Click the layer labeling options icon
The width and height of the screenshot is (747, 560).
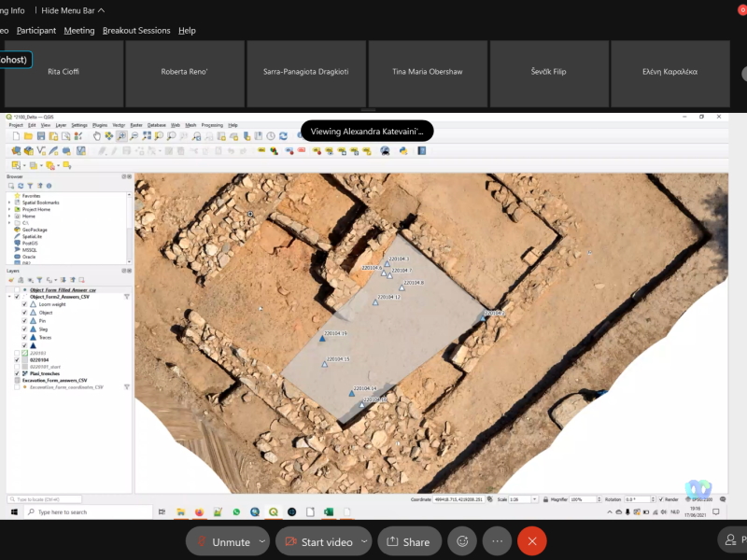click(261, 151)
